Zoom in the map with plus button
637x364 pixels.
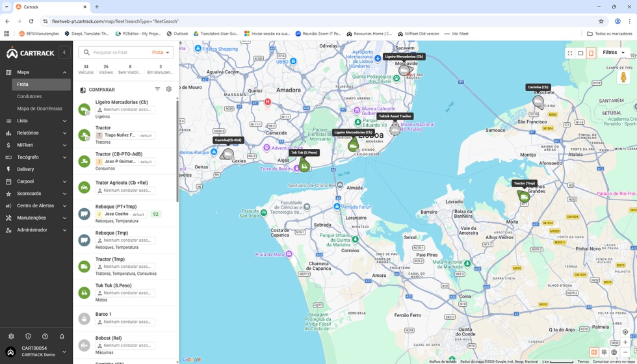tap(625, 342)
